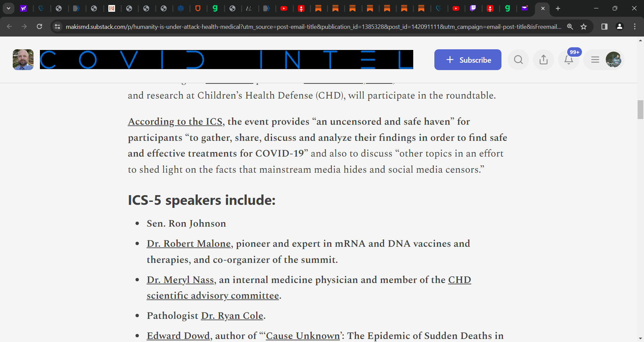Switch to the Yahoo Mail envelope tab
Image resolution: width=644 pixels, height=342 pixels.
[x=525, y=8]
